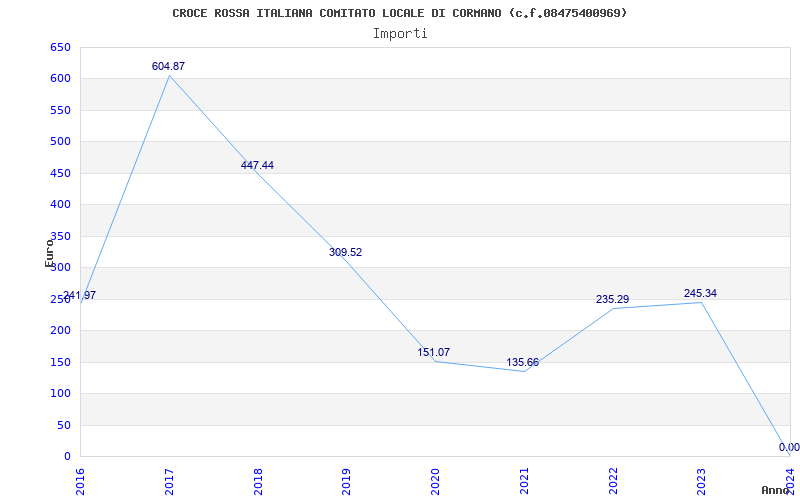800x500 pixels.
Task: Click the 2019 x-axis year label
Action: (346, 481)
